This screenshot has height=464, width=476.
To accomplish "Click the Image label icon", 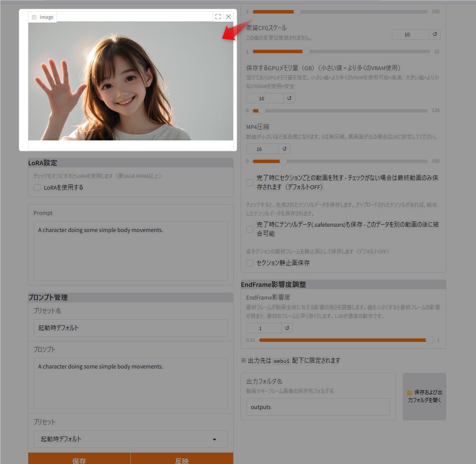I will point(34,17).
